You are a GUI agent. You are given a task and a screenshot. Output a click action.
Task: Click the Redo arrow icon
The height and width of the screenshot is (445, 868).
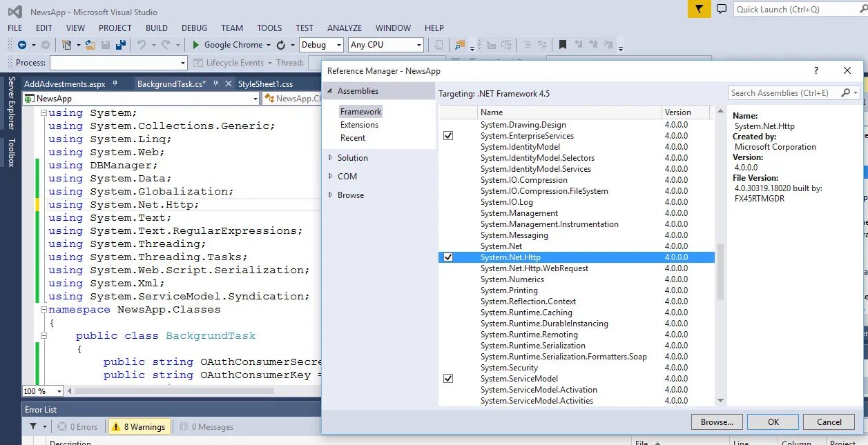pos(166,45)
